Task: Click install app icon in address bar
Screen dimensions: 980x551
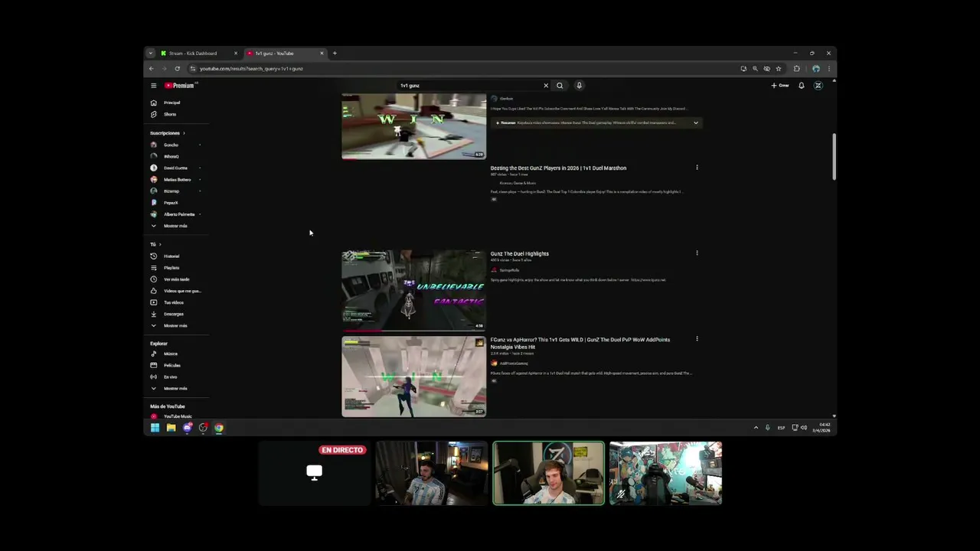Action: point(743,69)
